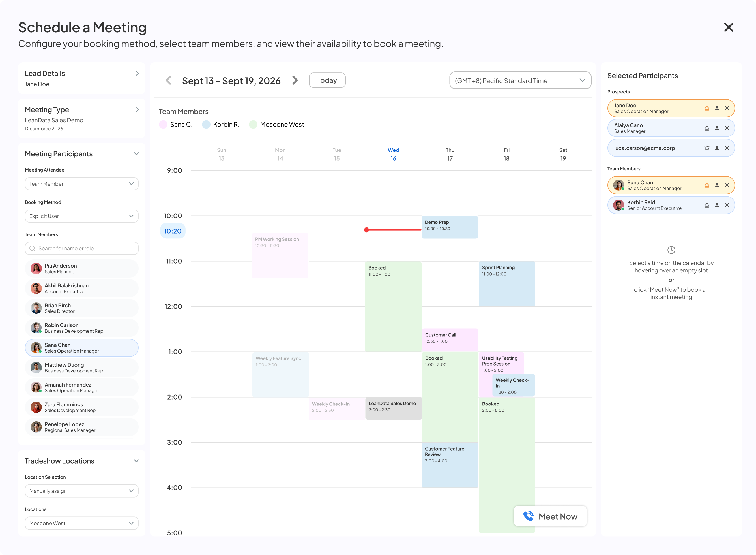Open the Locations Moscone West dropdown

click(81, 523)
